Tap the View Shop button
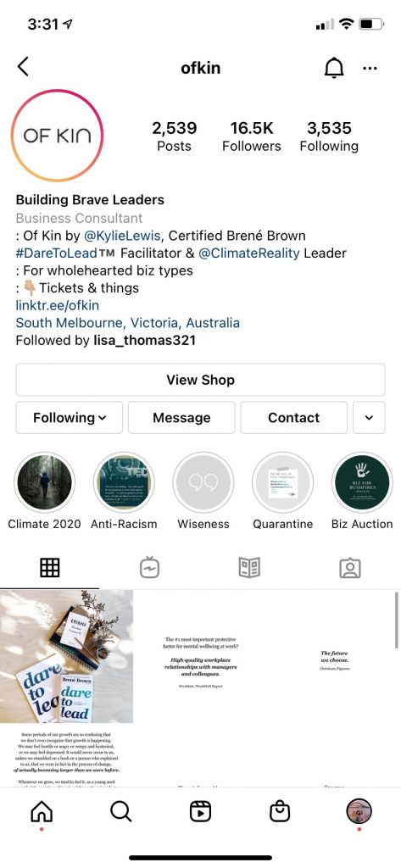The height and width of the screenshot is (868, 401). click(200, 380)
